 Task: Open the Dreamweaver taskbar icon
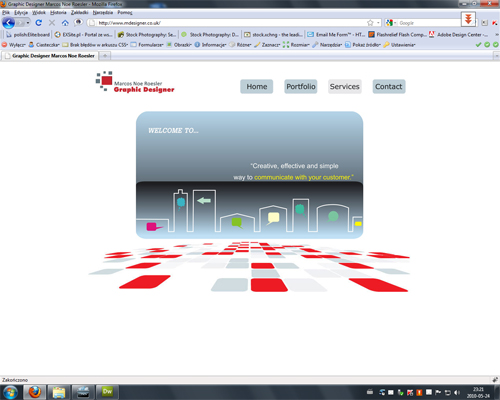click(107, 392)
